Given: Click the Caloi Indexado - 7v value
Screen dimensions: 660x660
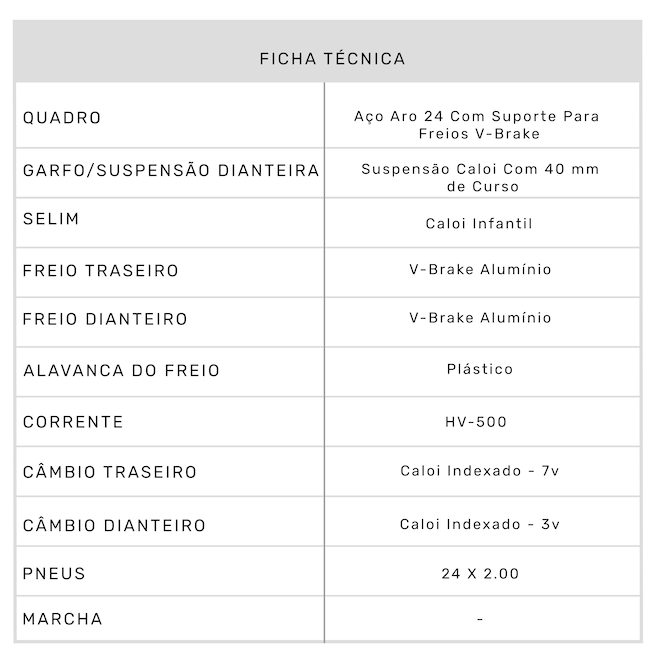Looking at the screenshot, I should click(x=480, y=471).
